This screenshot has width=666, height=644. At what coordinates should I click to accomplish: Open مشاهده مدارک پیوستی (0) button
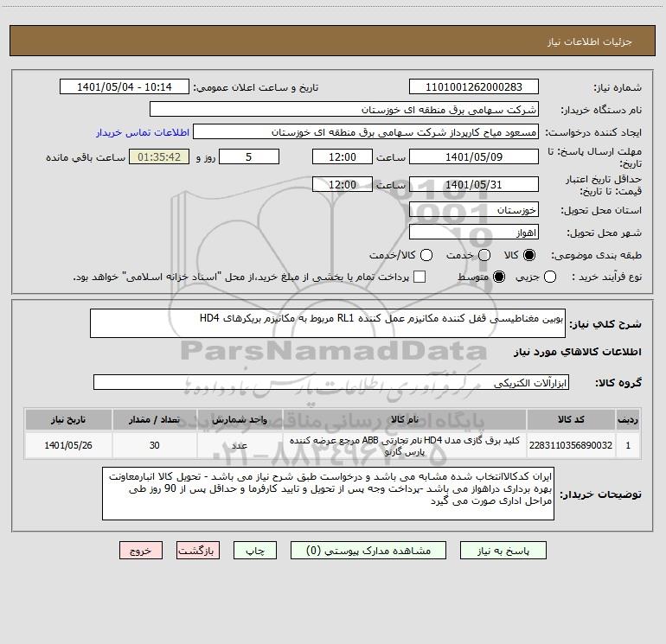click(368, 551)
